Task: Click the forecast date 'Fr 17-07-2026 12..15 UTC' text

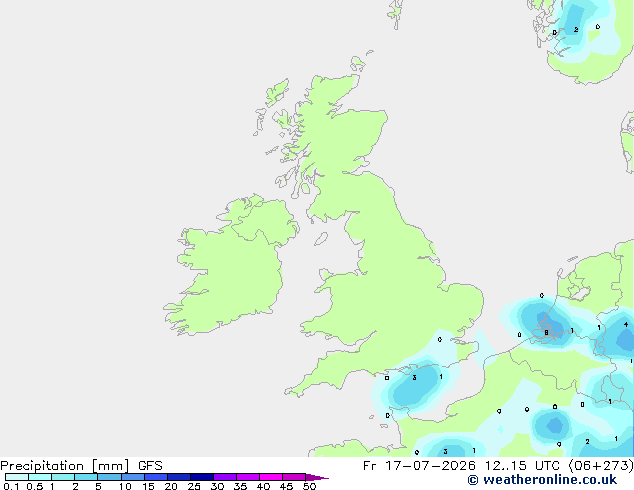Action: pos(461,466)
